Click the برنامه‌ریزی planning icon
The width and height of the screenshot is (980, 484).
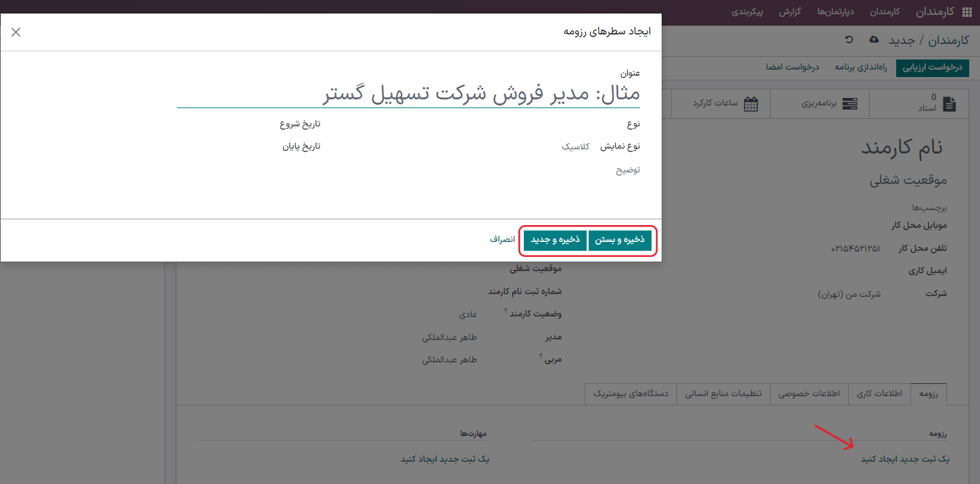[x=850, y=103]
